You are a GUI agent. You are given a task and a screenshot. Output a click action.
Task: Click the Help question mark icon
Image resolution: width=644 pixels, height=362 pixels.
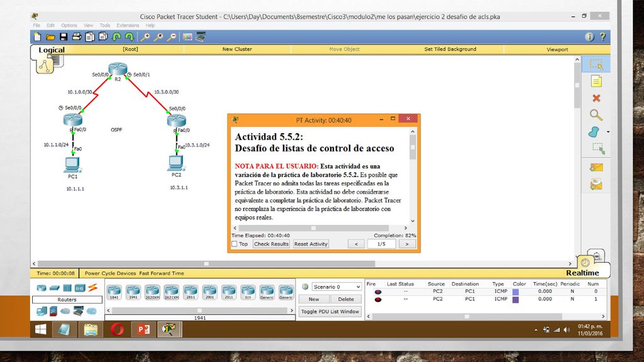pyautogui.click(x=602, y=37)
